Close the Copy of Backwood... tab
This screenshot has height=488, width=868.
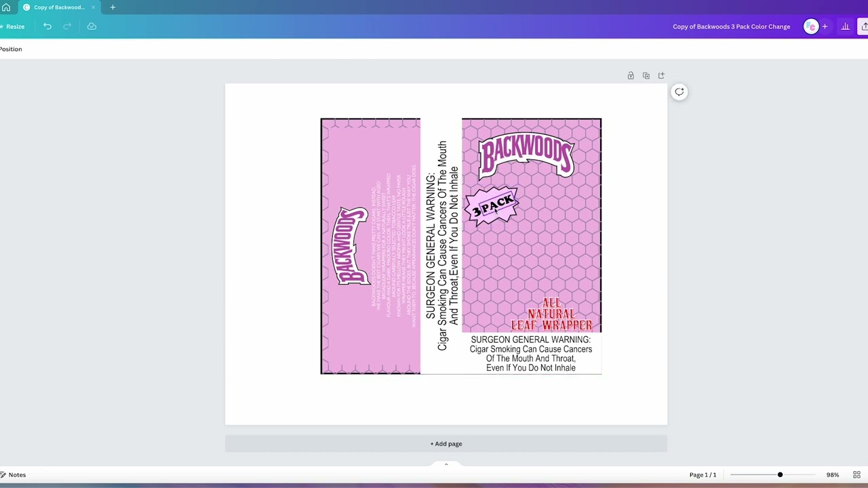click(x=93, y=7)
